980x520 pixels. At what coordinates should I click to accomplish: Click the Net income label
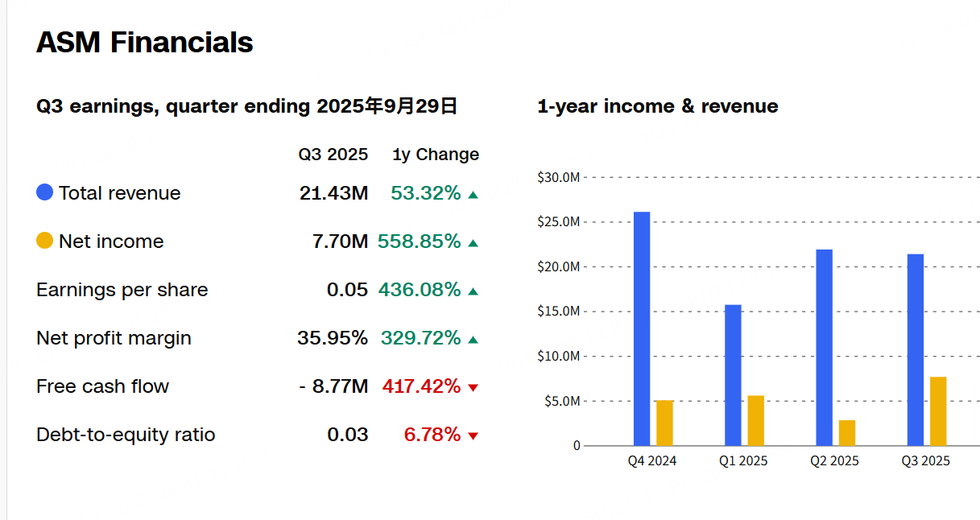point(111,241)
